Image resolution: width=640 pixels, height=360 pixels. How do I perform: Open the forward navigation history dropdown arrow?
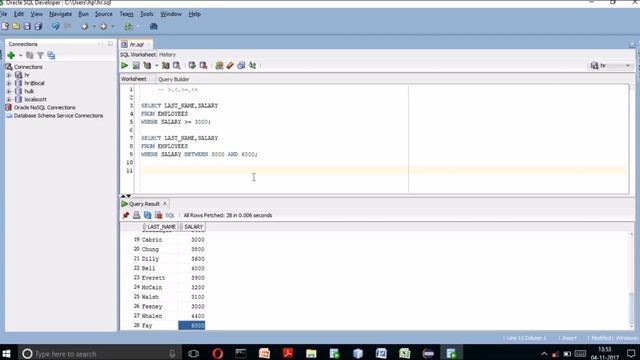113,27
